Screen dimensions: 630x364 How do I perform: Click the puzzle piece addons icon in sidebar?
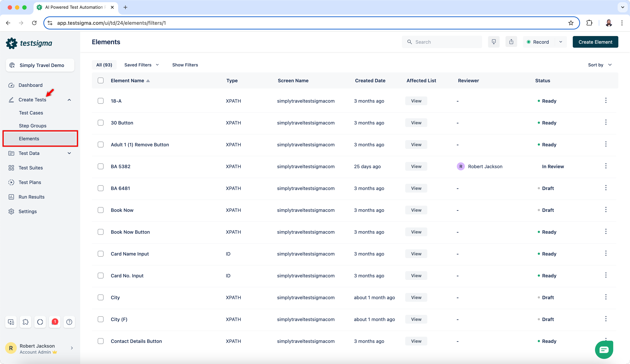tap(26, 322)
